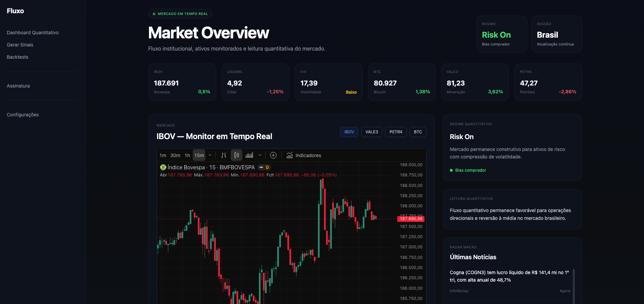Screen dimensions: 644x304
Task: Click the Fluxo logo
Action: click(15, 11)
